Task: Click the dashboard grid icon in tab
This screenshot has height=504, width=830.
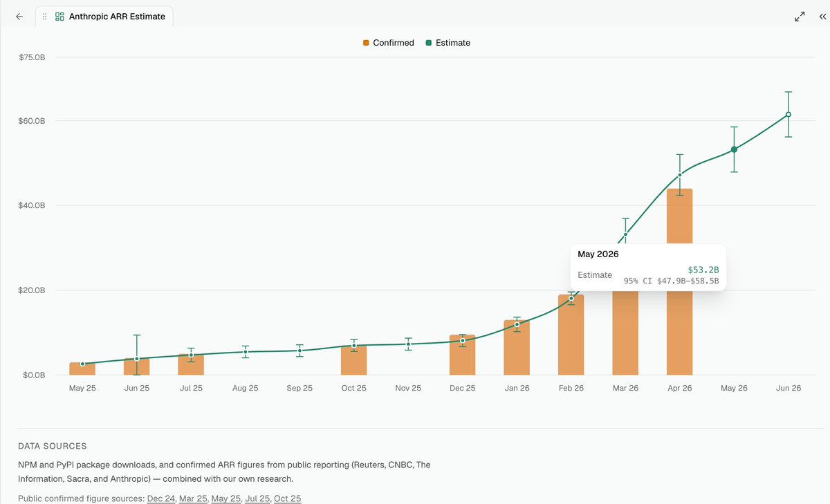Action: [59, 17]
